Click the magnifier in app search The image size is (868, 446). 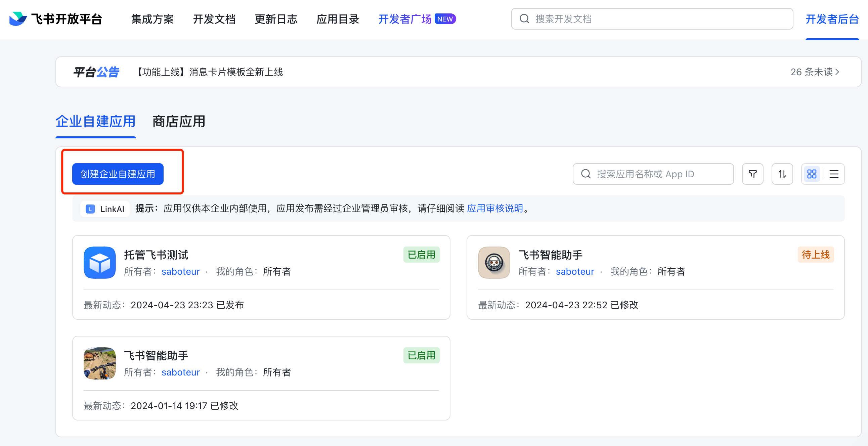[x=585, y=174]
